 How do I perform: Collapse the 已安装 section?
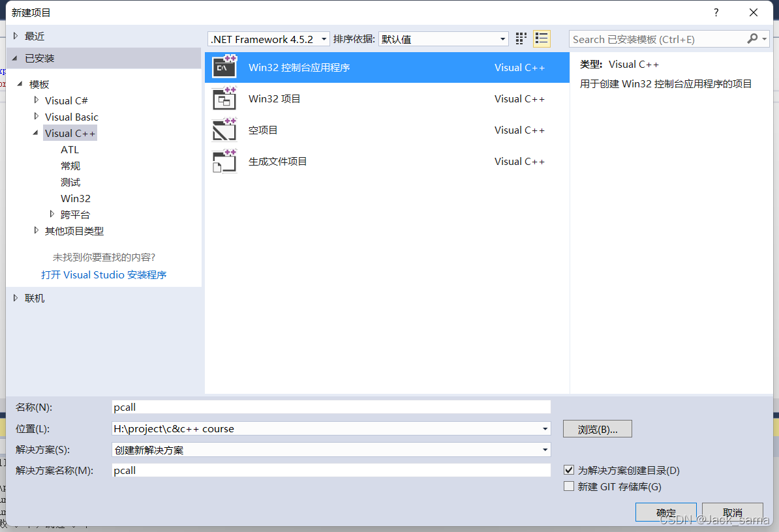click(15, 58)
